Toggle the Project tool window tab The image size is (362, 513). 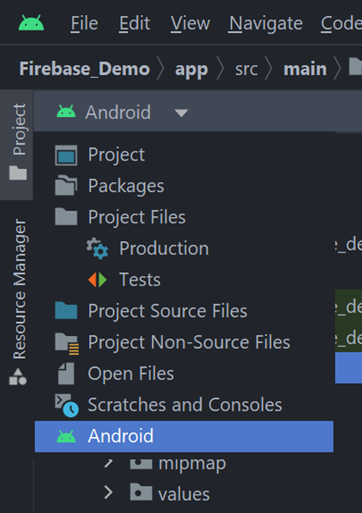18,142
